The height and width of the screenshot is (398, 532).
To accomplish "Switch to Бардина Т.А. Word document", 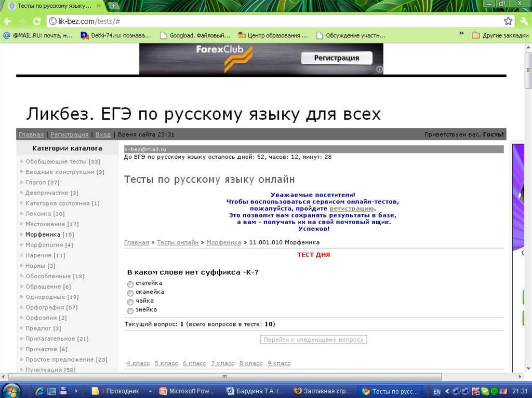I will click(x=255, y=391).
